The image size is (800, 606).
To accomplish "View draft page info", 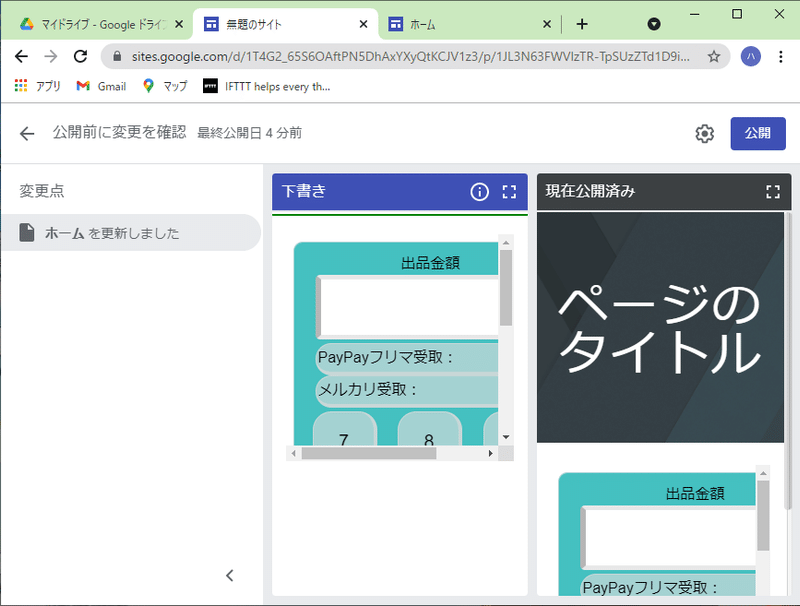I will tap(479, 191).
